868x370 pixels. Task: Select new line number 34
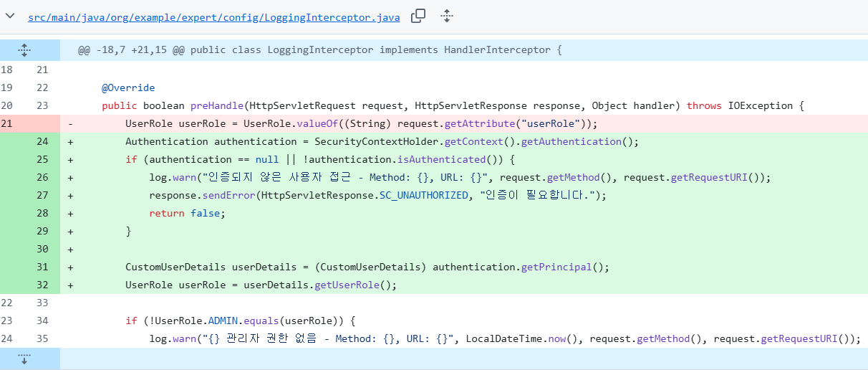tap(42, 321)
